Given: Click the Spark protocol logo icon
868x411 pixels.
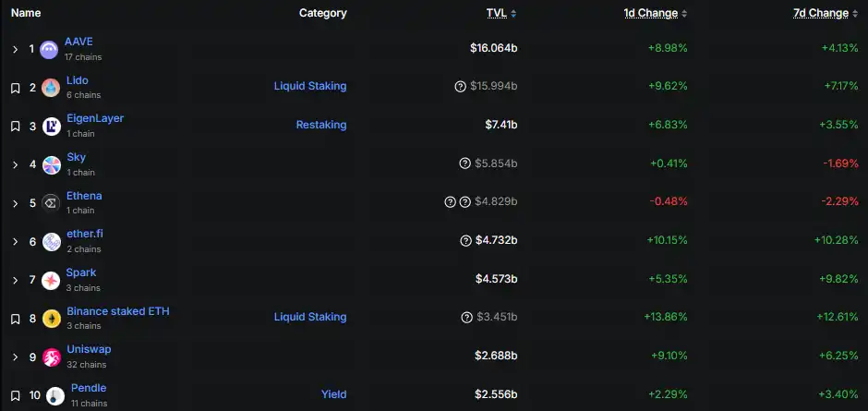Looking at the screenshot, I should click(x=51, y=280).
